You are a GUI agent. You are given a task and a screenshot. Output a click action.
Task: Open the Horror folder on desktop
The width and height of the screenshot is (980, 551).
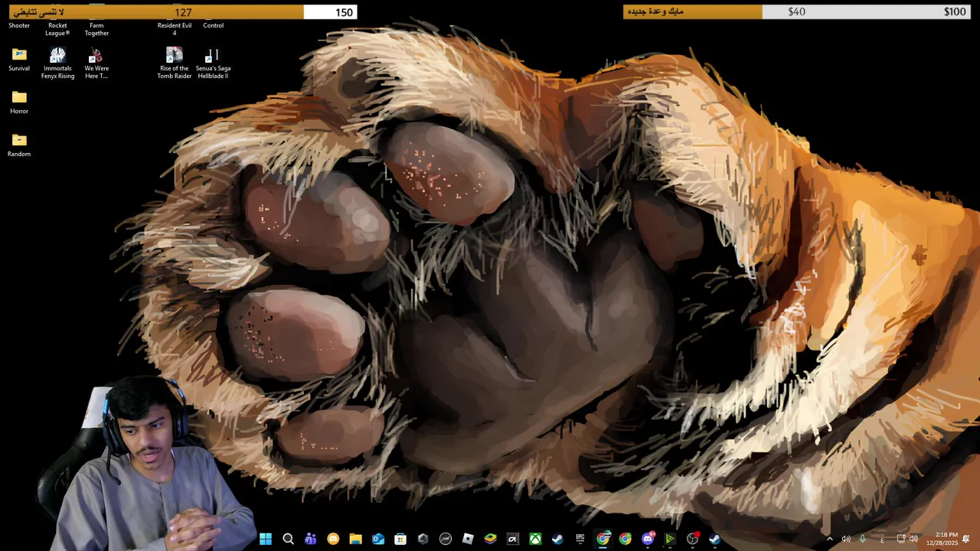click(x=19, y=103)
